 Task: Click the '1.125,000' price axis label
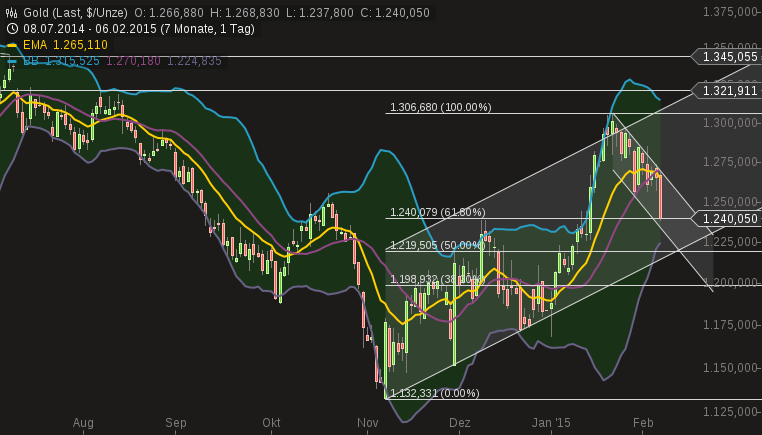pyautogui.click(x=730, y=412)
